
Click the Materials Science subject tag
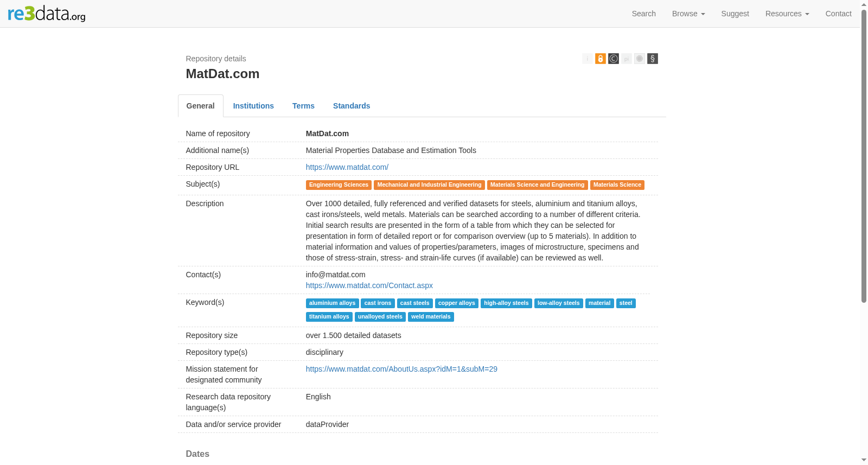(x=617, y=185)
